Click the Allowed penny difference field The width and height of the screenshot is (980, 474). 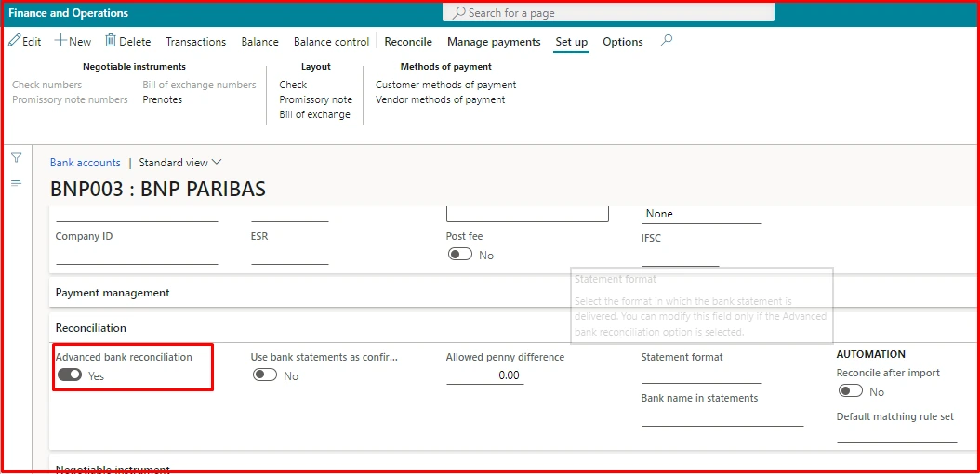click(x=485, y=376)
